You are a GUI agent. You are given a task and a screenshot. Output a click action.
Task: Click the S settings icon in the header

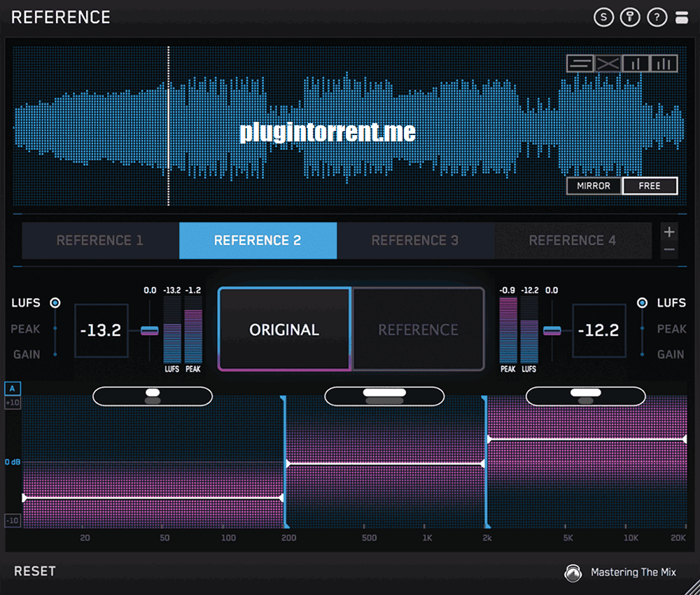coord(603,17)
